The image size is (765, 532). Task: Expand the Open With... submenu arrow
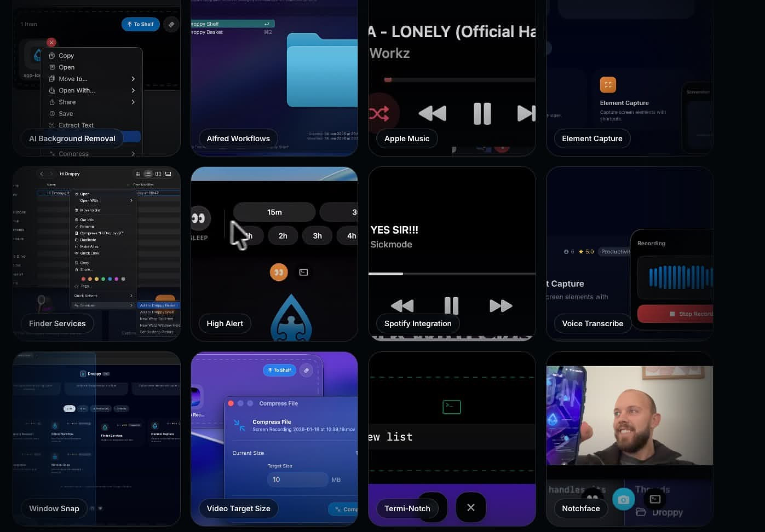click(x=133, y=90)
